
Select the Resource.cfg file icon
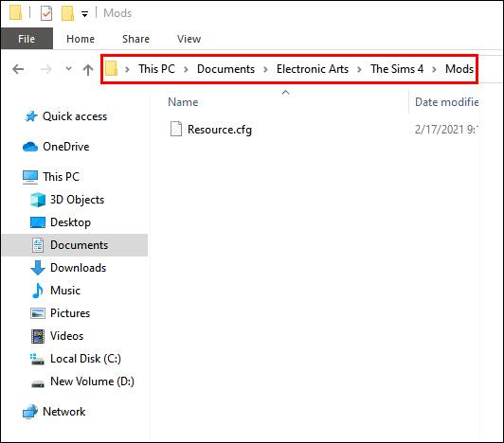point(176,129)
